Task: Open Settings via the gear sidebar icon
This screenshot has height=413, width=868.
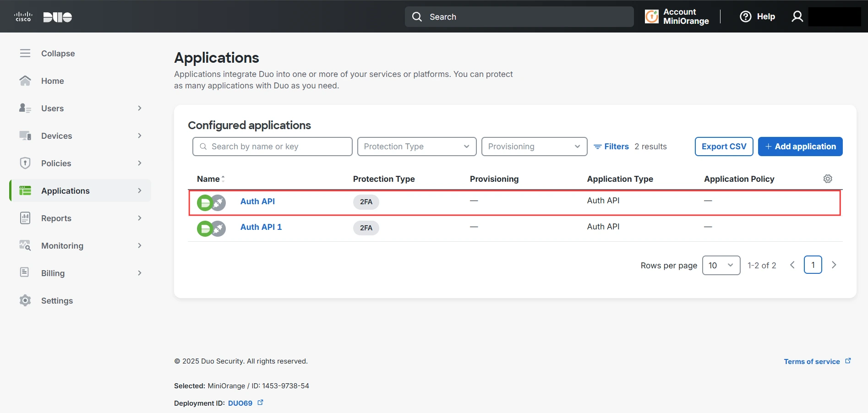Action: pyautogui.click(x=25, y=300)
